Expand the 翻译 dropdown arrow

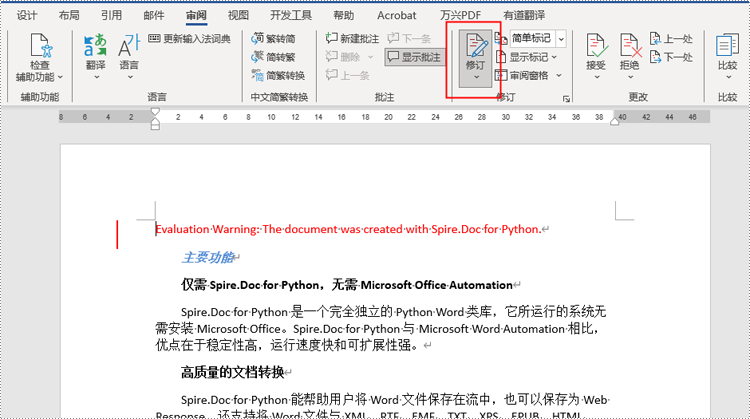coord(96,77)
